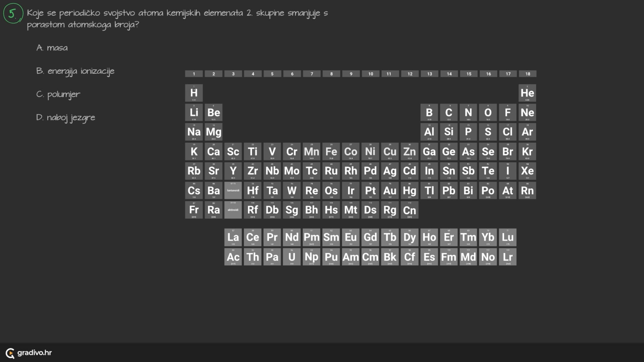Click the iodine I tile

pyautogui.click(x=508, y=171)
